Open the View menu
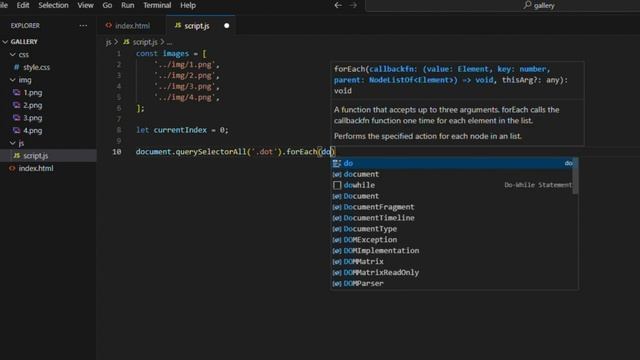The image size is (640, 360). (x=85, y=5)
